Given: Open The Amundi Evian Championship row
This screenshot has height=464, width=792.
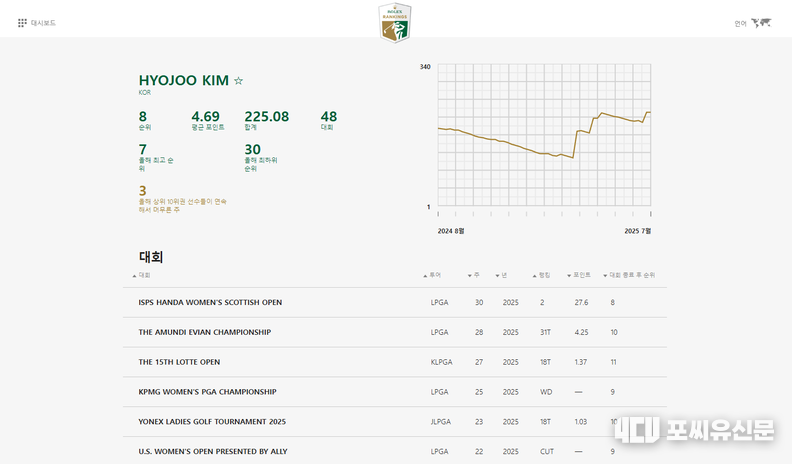Looking at the screenshot, I should coord(395,332).
